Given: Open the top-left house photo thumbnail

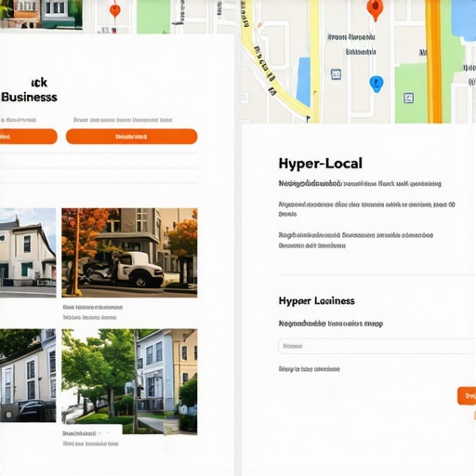Looking at the screenshot, I should pyautogui.click(x=41, y=14).
